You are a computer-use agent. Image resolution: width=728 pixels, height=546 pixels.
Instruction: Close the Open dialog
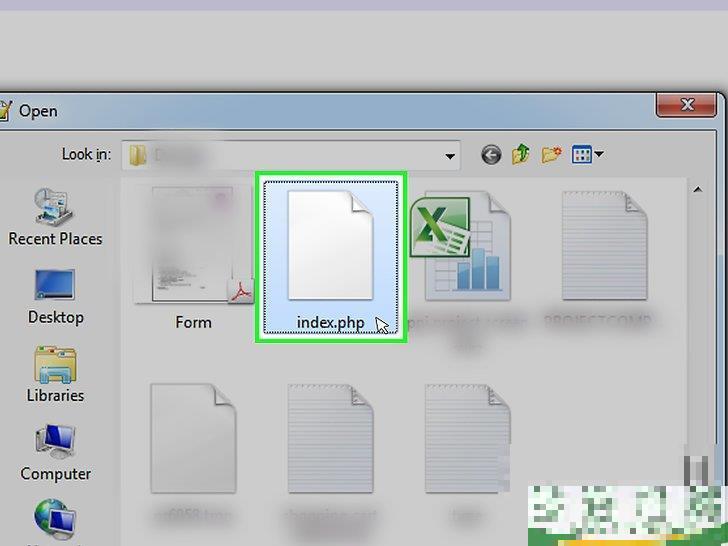687,106
